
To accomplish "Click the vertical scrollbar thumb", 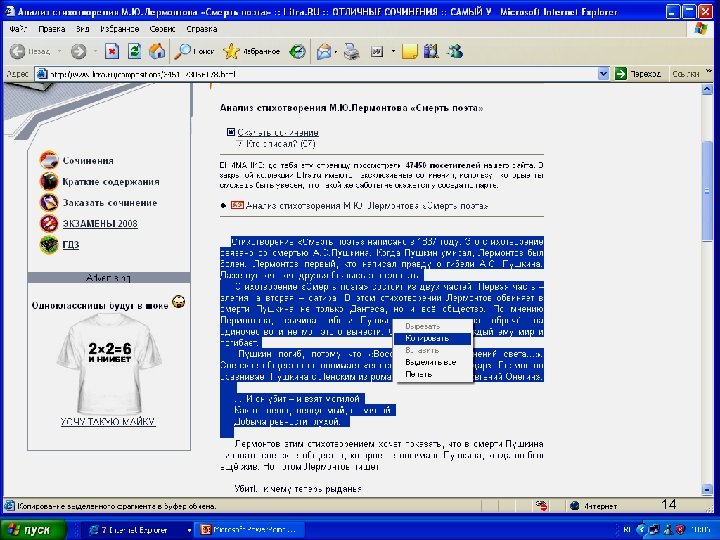I will tap(707, 191).
